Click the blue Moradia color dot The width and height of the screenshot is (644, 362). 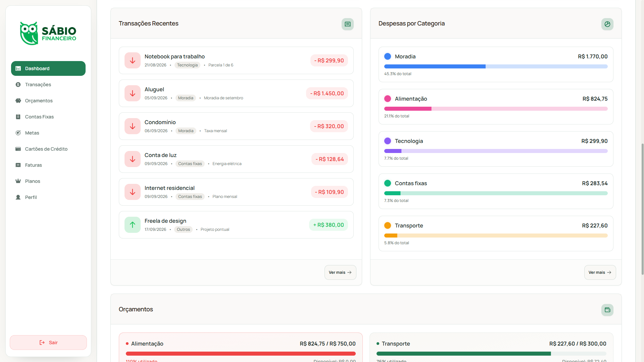click(x=388, y=56)
